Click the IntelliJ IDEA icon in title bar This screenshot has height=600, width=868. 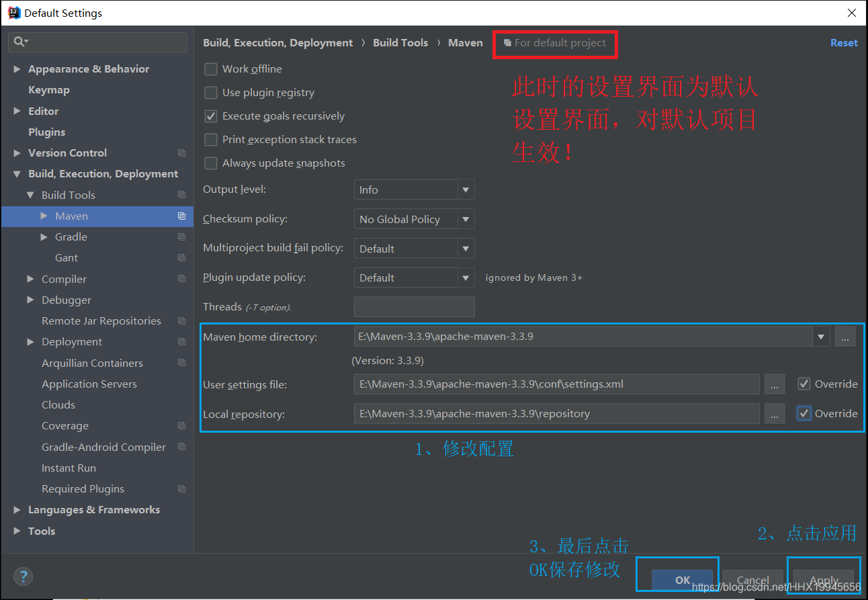[13, 12]
